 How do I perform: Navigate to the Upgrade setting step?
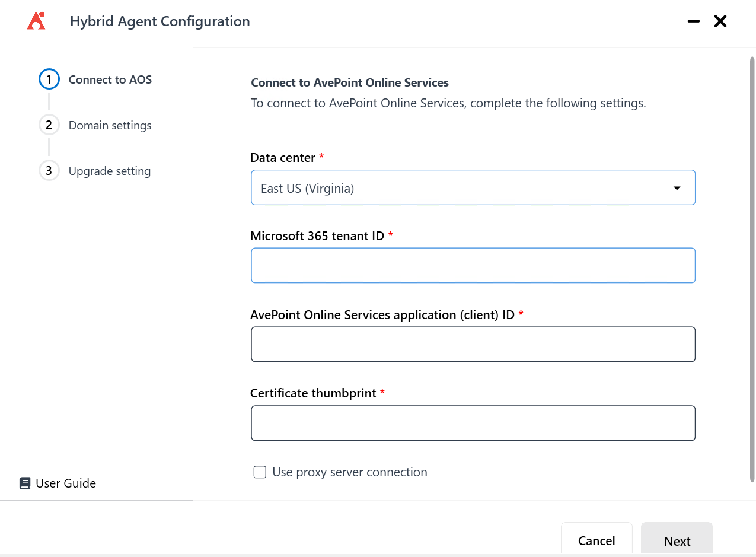click(x=109, y=170)
